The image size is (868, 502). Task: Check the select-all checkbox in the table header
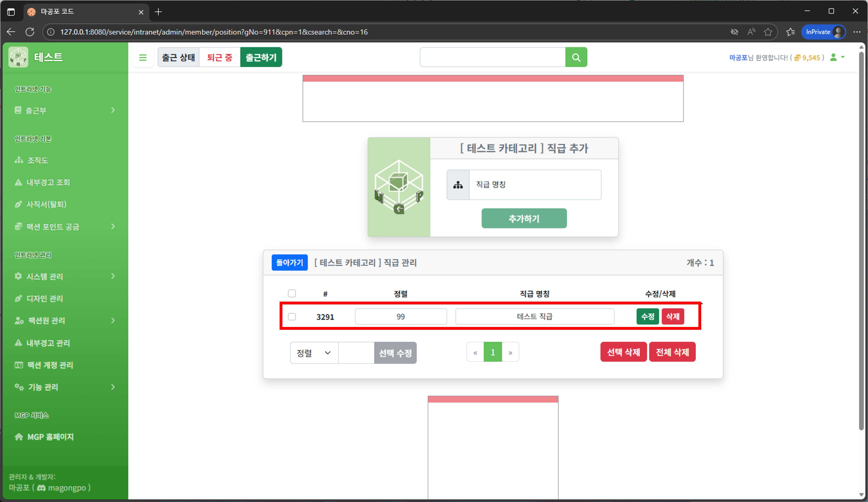pyautogui.click(x=291, y=293)
